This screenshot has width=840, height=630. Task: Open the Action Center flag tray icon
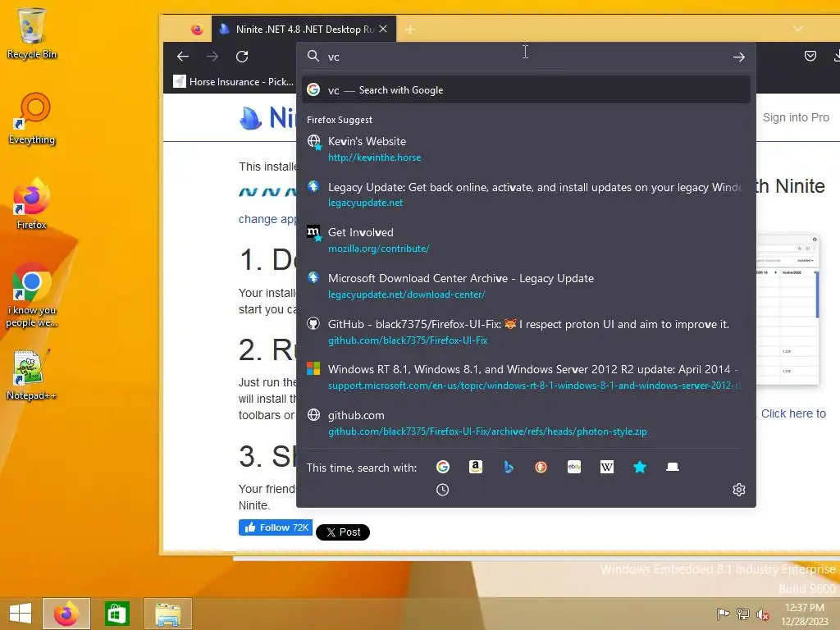pyautogui.click(x=724, y=614)
